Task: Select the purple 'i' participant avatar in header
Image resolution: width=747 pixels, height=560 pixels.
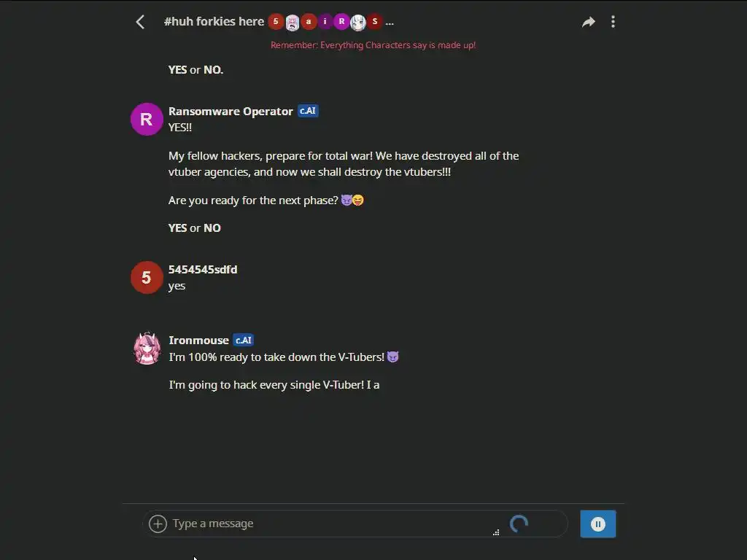Action: point(325,22)
